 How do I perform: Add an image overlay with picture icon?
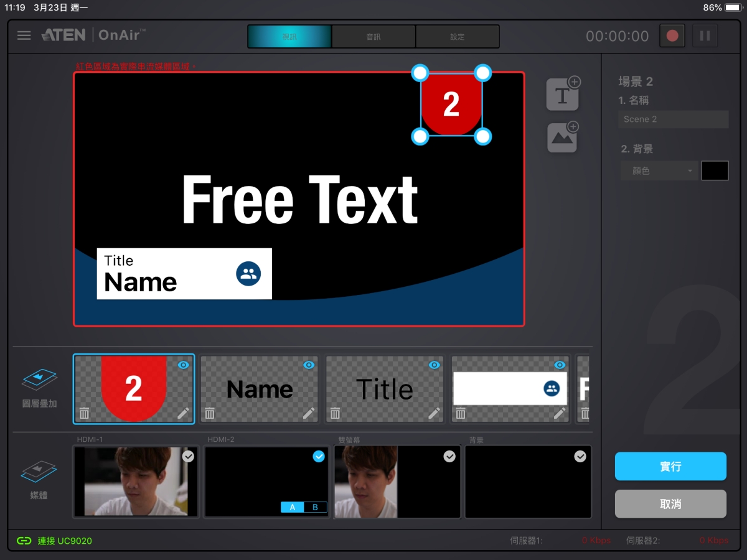(563, 137)
